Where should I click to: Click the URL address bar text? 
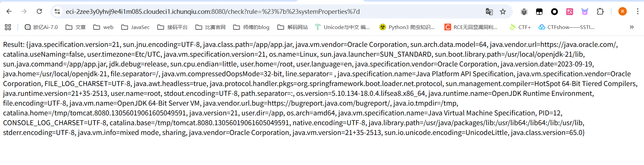[212, 11]
